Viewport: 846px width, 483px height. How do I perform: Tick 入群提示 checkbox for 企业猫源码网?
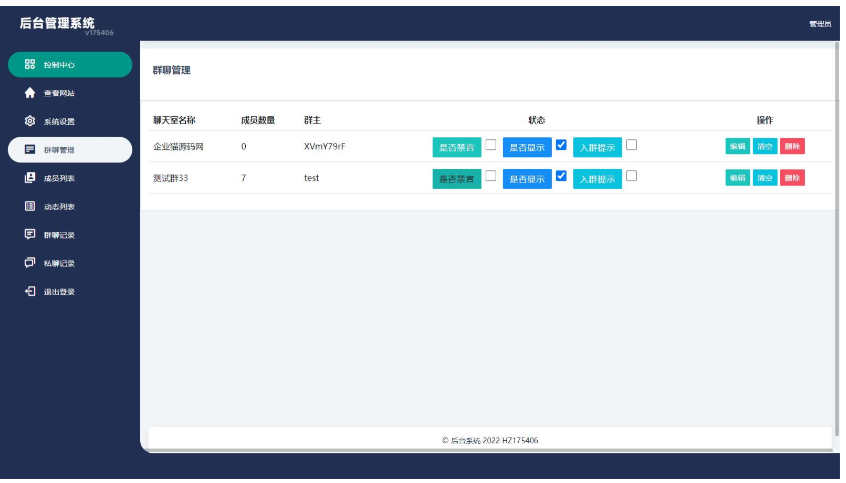click(x=631, y=145)
